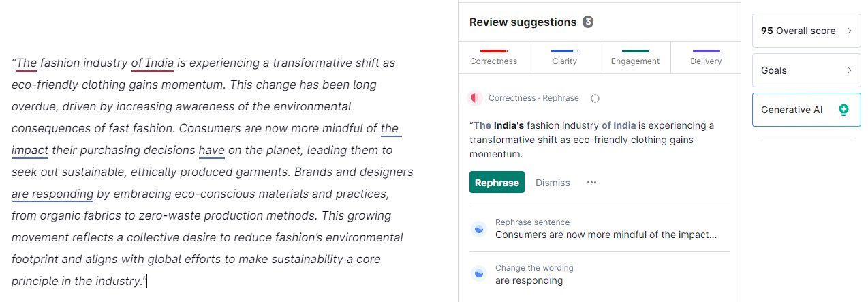Viewport: 868px width, 302px height.
Task: Switch to the Clarity category tab
Action: (565, 57)
